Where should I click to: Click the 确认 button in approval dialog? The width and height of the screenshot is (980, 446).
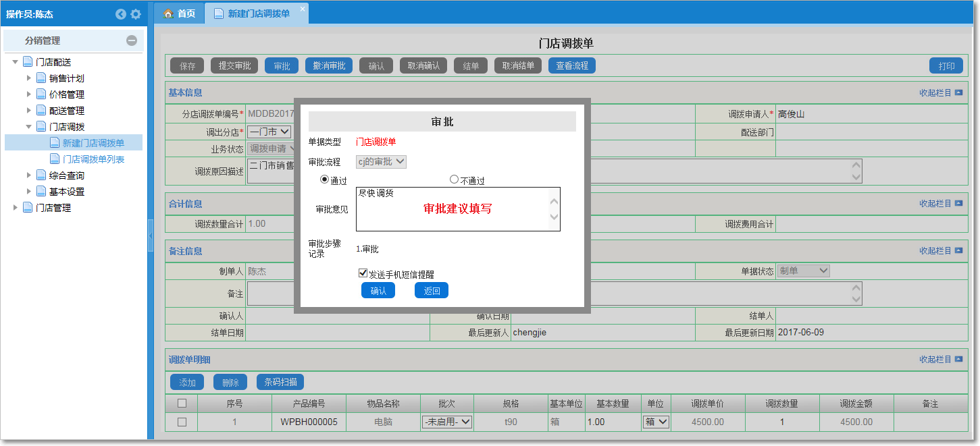coord(378,291)
